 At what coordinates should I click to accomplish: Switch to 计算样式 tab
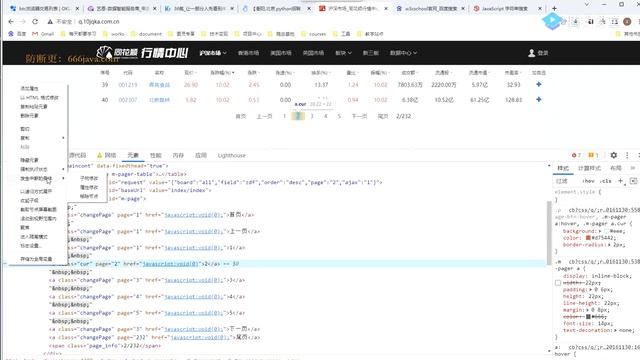click(x=589, y=168)
